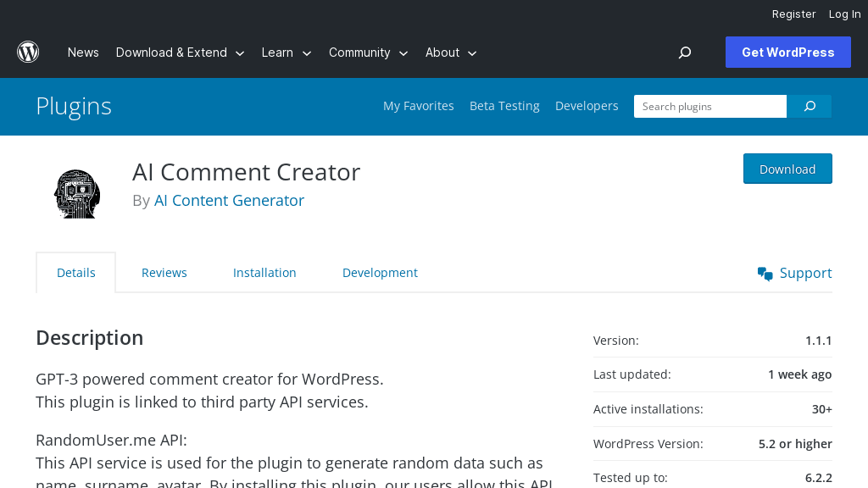
Task: Open AI Content Generator author link
Action: click(x=229, y=201)
